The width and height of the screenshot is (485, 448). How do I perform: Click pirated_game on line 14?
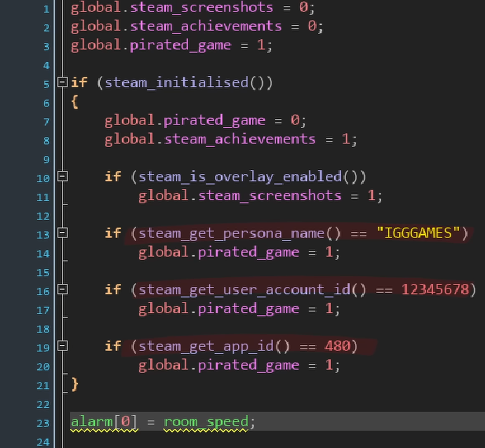coord(248,253)
